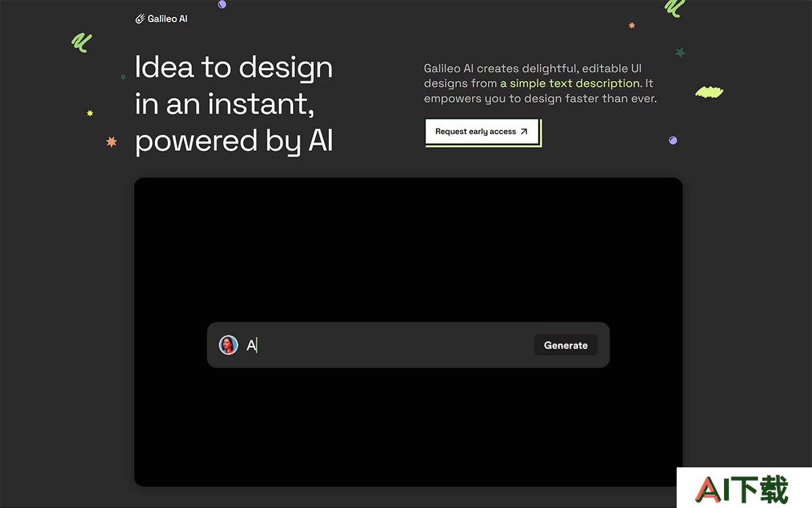This screenshot has width=812, height=508.
Task: Click the Galileo AI logo icon
Action: (x=140, y=19)
